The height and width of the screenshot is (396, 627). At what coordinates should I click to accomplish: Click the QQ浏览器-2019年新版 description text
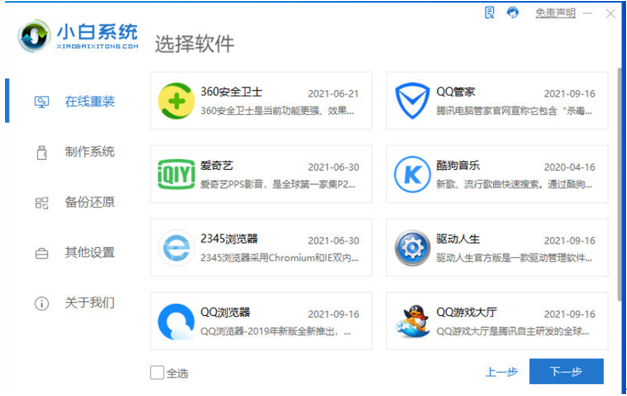tap(276, 332)
